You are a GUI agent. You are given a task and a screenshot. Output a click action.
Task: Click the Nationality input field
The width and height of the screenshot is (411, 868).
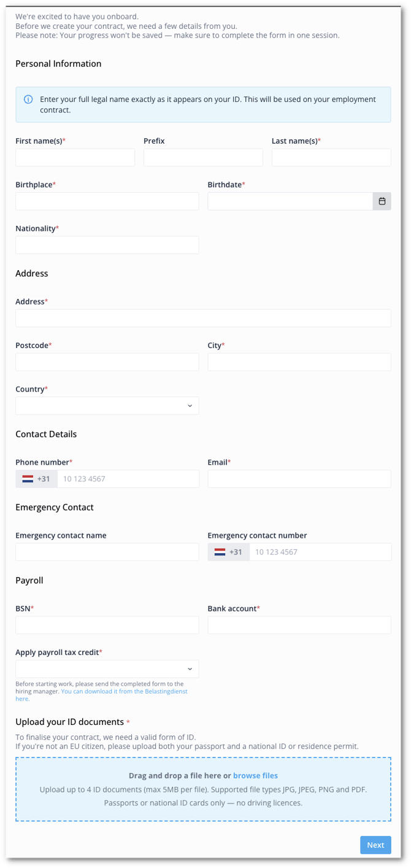point(107,244)
